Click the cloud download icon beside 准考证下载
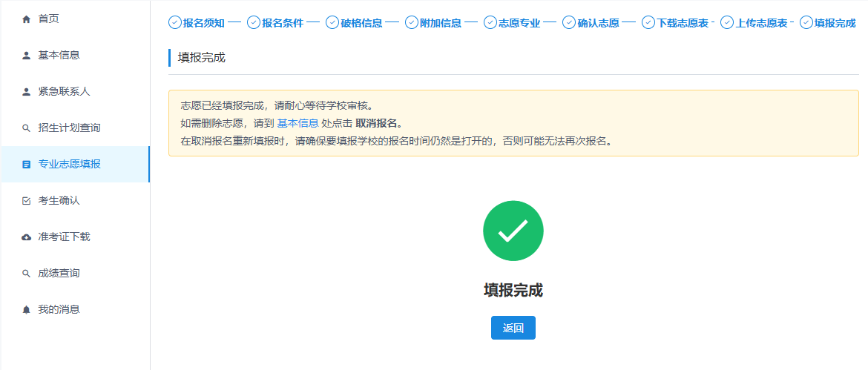This screenshot has height=370, width=868. click(x=27, y=237)
